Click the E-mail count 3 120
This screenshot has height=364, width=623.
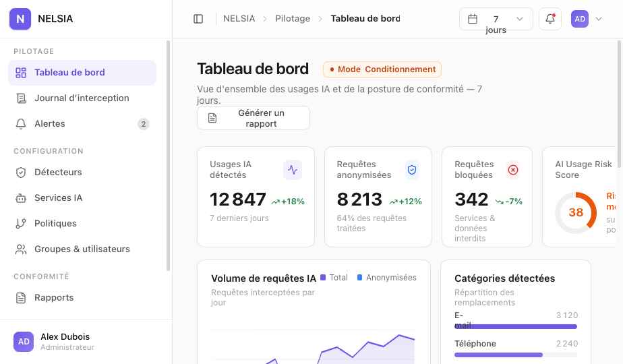[567, 315]
